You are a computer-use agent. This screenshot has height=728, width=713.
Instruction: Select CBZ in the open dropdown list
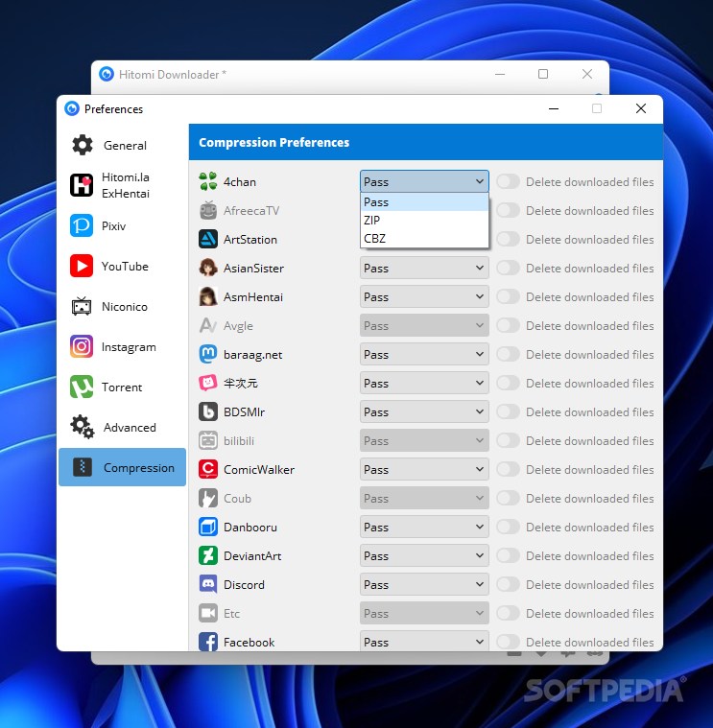click(x=424, y=238)
